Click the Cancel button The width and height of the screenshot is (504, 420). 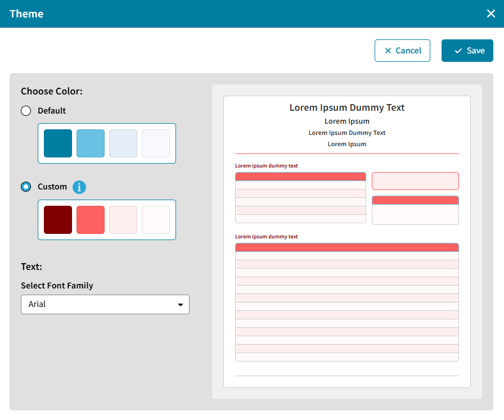click(x=402, y=51)
